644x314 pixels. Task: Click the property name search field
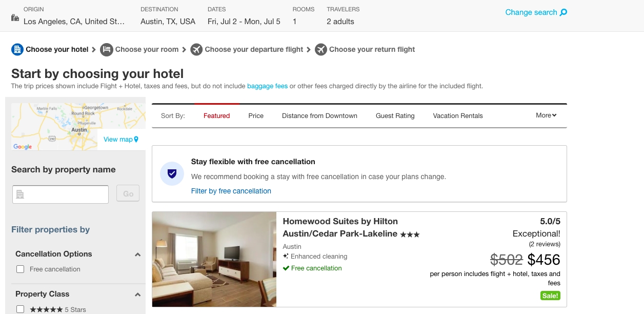tap(61, 194)
